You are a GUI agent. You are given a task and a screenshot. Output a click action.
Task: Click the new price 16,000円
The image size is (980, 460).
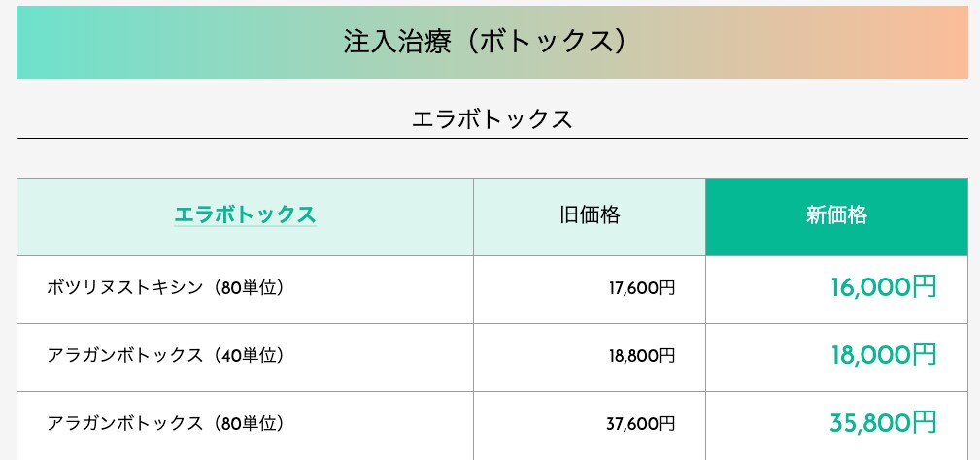point(884,287)
